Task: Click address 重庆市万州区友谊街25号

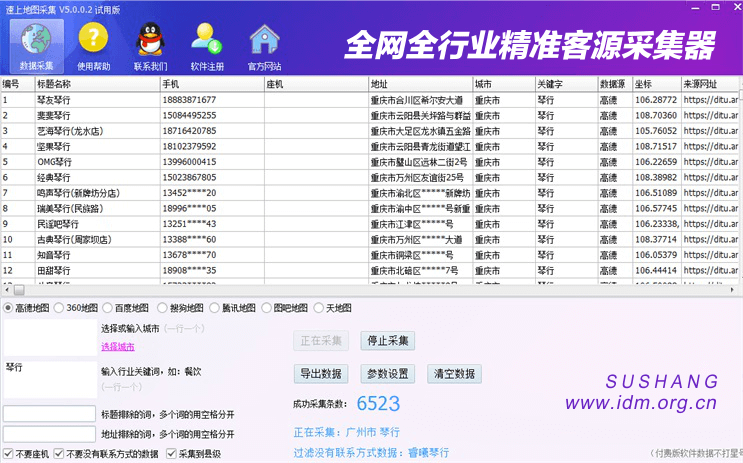Action: [417, 178]
